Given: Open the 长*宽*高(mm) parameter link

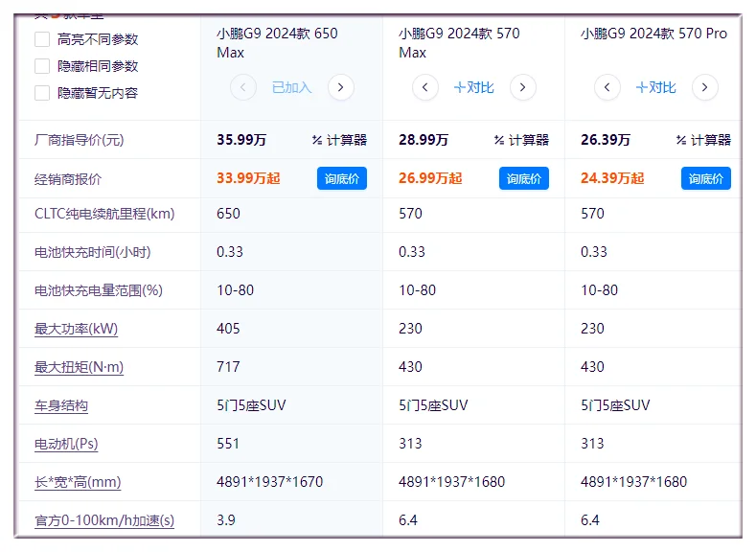Looking at the screenshot, I should (x=78, y=482).
